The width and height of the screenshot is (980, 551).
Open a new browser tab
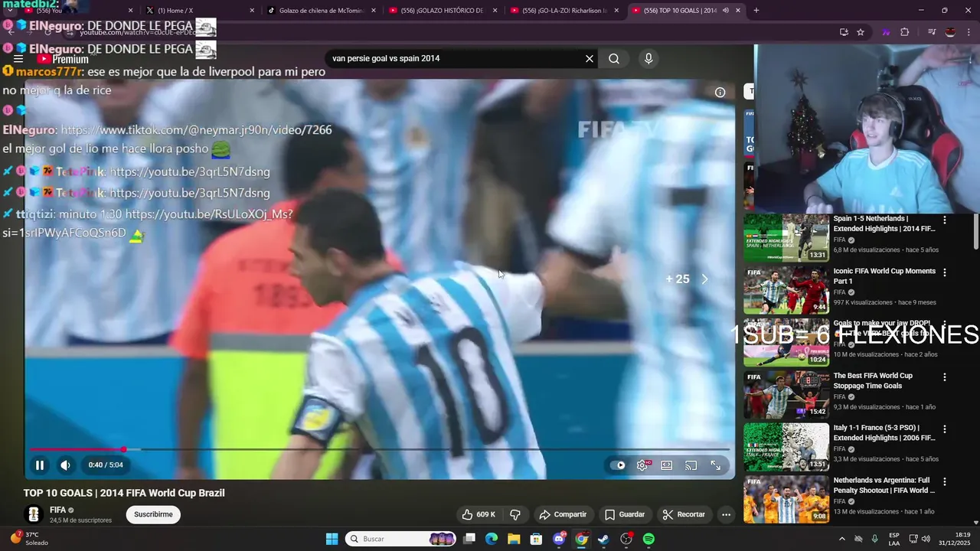pos(756,11)
